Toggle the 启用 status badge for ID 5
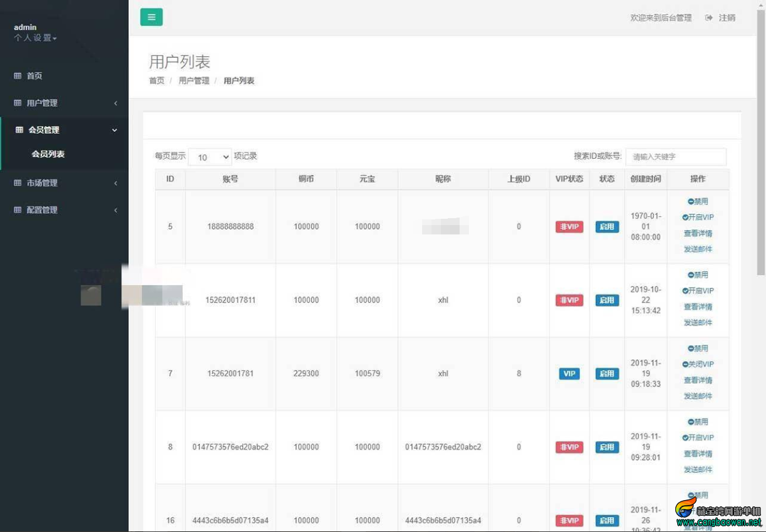 [x=607, y=227]
